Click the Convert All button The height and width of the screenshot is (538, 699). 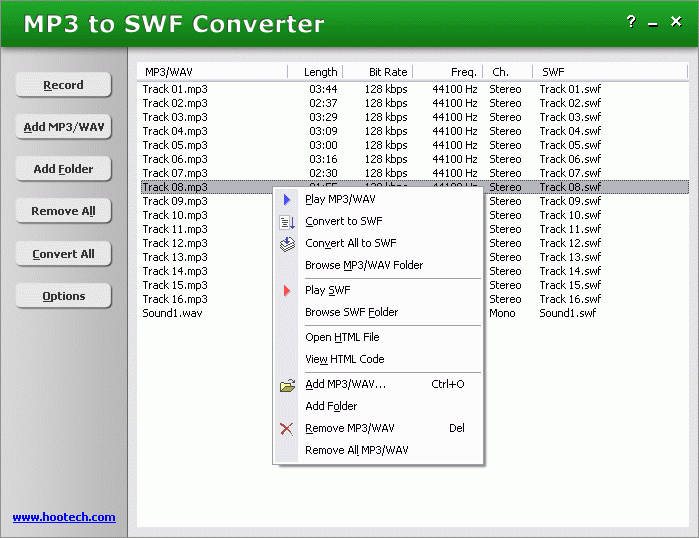pos(63,254)
